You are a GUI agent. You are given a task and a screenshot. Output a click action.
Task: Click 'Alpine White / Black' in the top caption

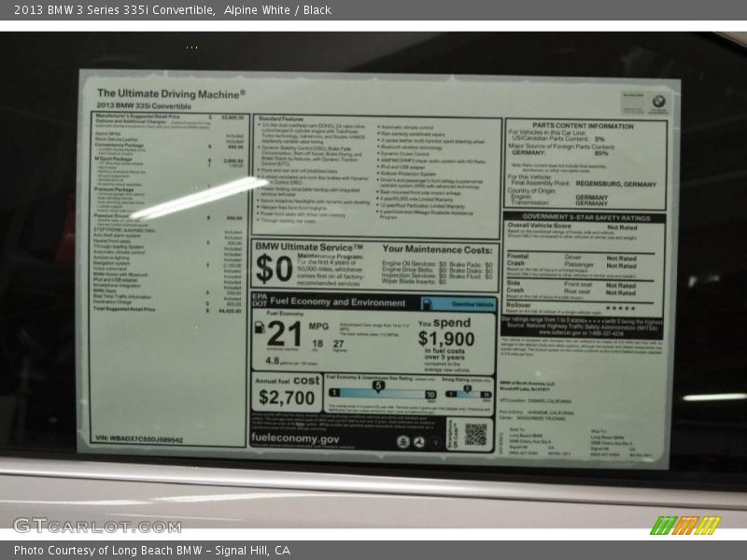point(277,10)
